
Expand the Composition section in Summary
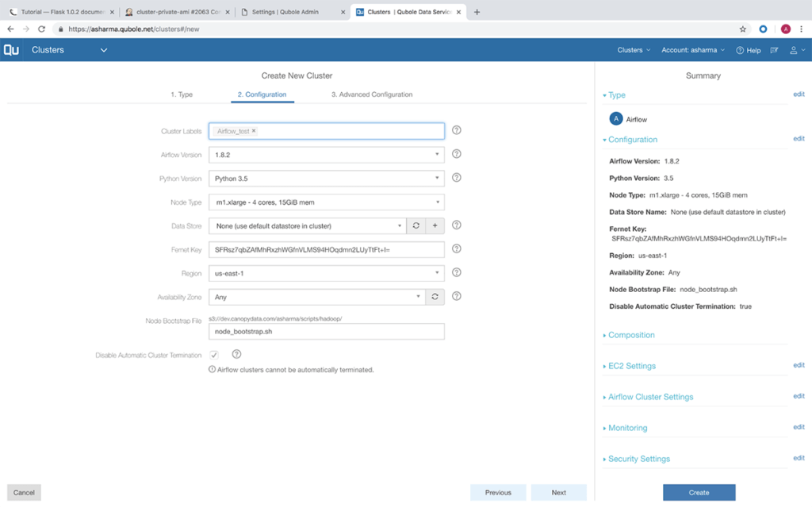(630, 335)
